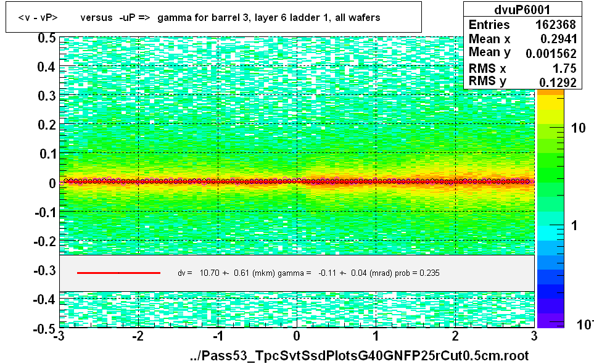Viewport: 594px width, 364px height.
Task: Click x-axis label 3 at right end
Action: pos(534,336)
